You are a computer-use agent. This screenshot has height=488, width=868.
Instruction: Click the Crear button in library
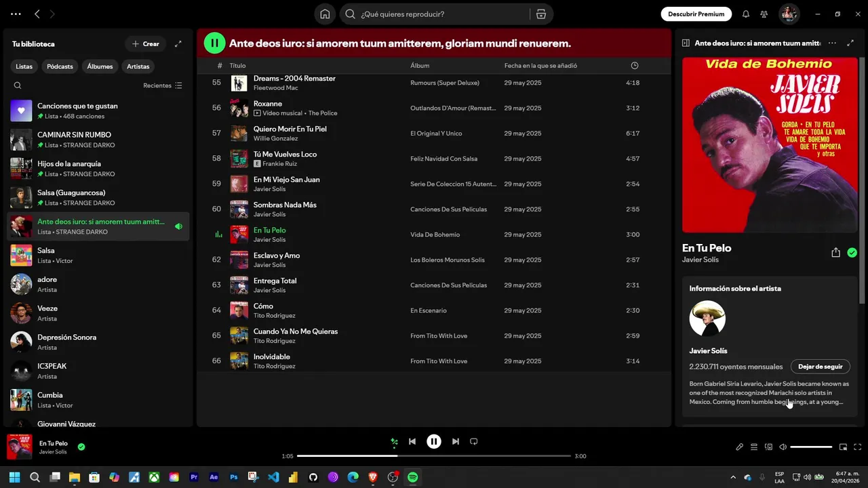click(146, 44)
